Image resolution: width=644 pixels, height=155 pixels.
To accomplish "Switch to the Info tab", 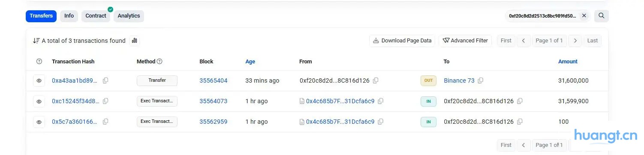I will 69,16.
